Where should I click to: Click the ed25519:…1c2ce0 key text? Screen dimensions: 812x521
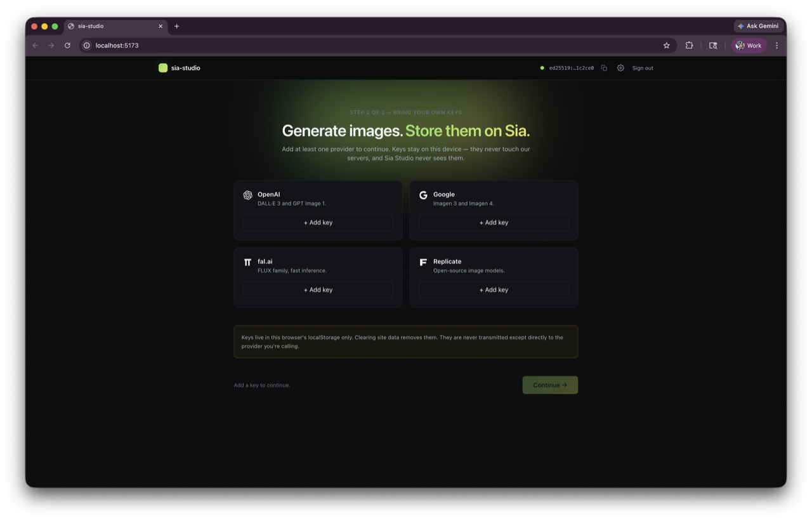(x=572, y=68)
